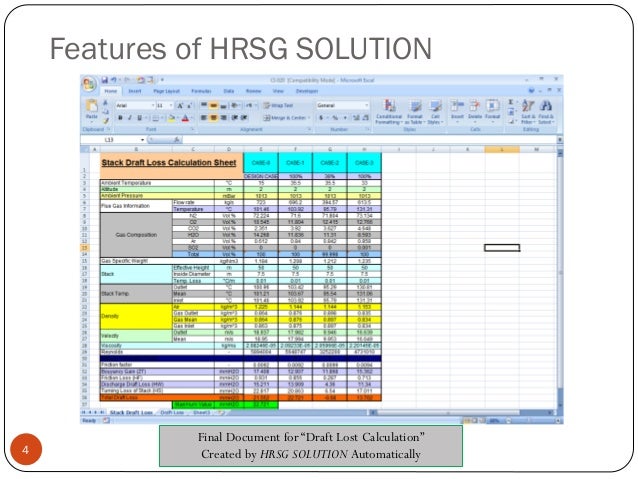The image size is (638, 479).
Task: Click the Insert Function fx icon
Action: (177, 140)
